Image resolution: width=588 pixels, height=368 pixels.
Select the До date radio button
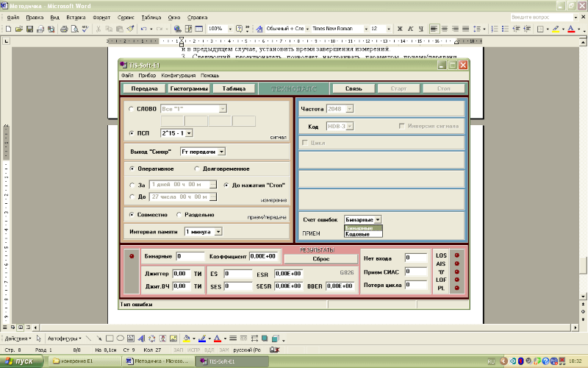pyautogui.click(x=132, y=197)
